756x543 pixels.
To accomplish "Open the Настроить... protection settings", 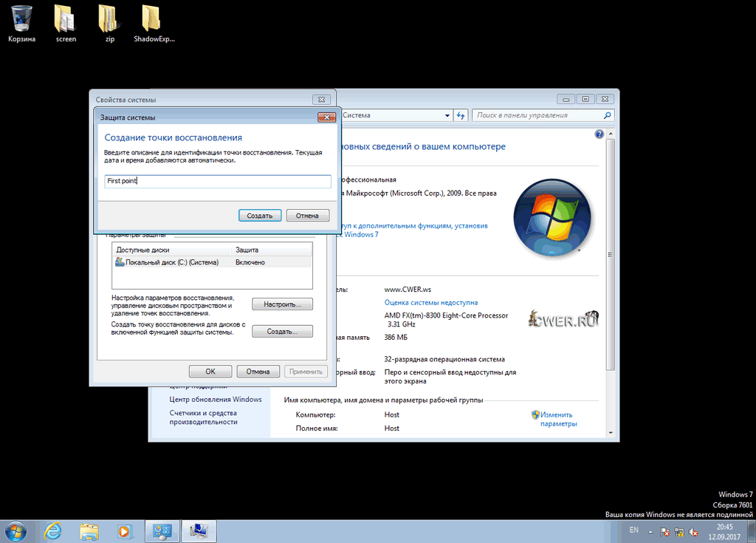I will click(282, 304).
